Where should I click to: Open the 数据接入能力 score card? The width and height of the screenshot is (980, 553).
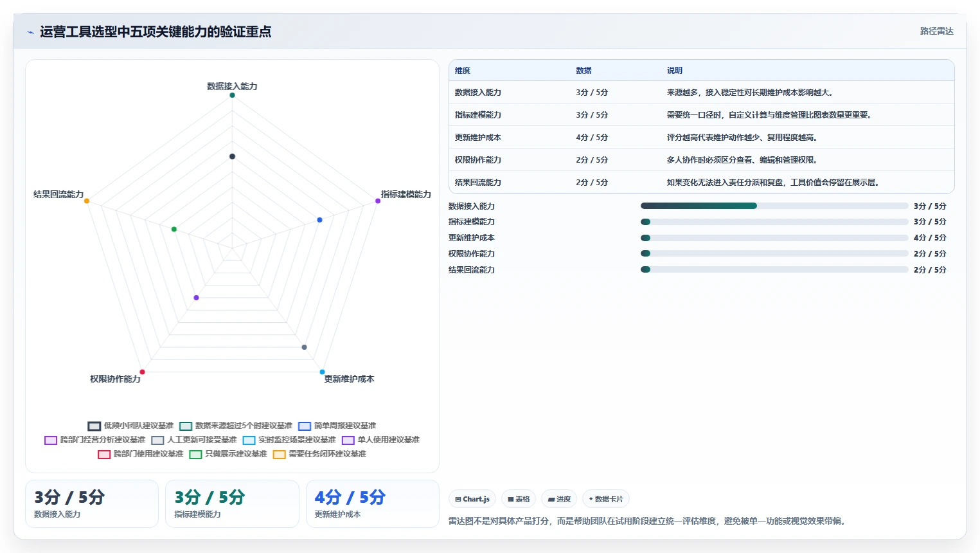(x=92, y=503)
